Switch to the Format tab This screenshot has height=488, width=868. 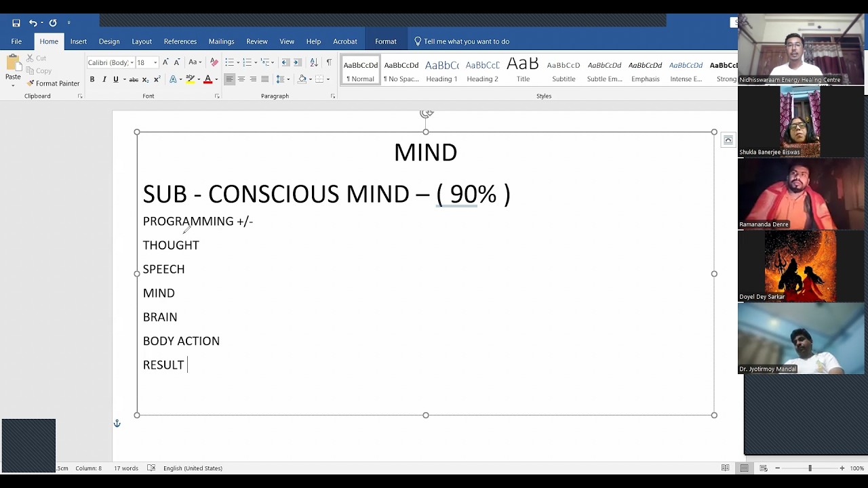tap(386, 41)
